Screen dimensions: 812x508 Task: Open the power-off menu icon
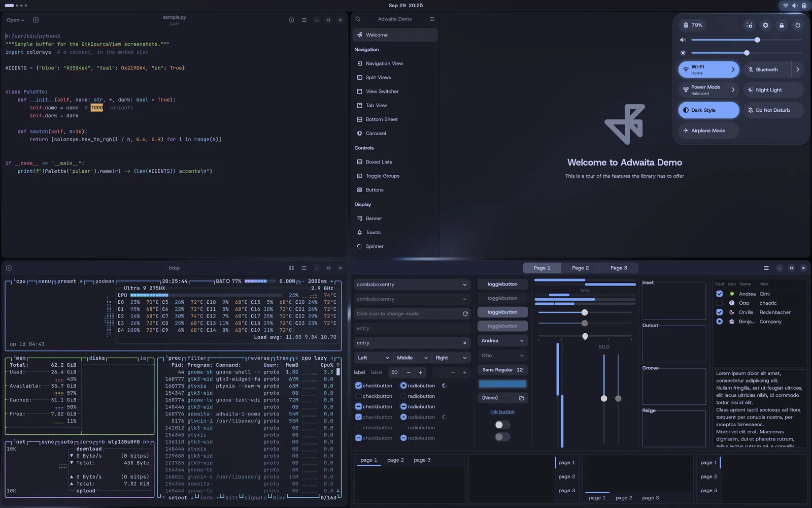(x=798, y=25)
